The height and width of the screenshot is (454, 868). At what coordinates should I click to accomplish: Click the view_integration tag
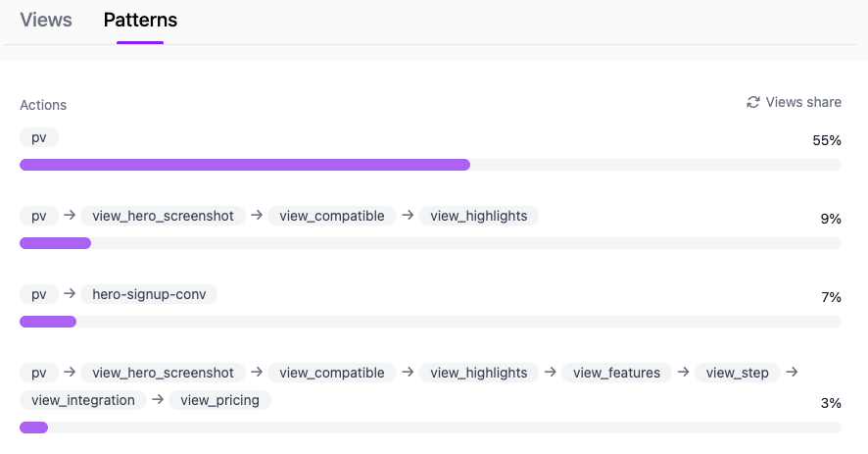point(83,400)
